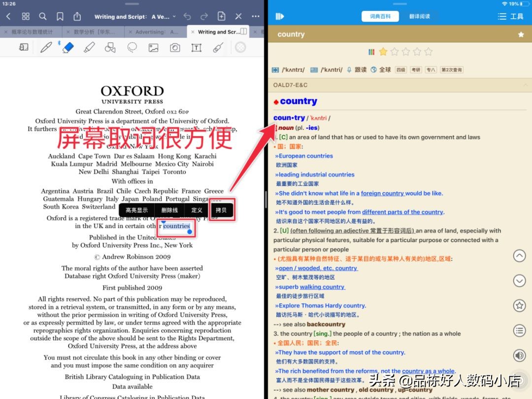532x399 pixels.
Task: Toggle the bookmark icon in the top bar
Action: pos(60,16)
